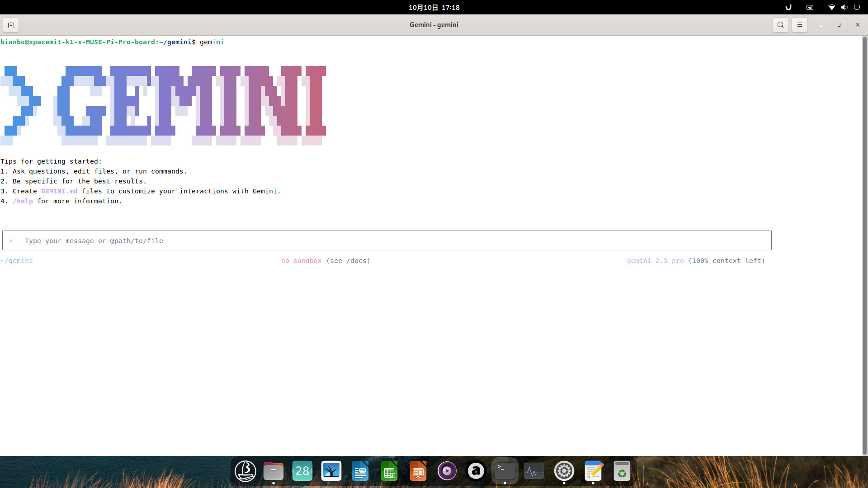Open LibreOffice Writer from dock
This screenshot has height=488, width=868.
(360, 471)
